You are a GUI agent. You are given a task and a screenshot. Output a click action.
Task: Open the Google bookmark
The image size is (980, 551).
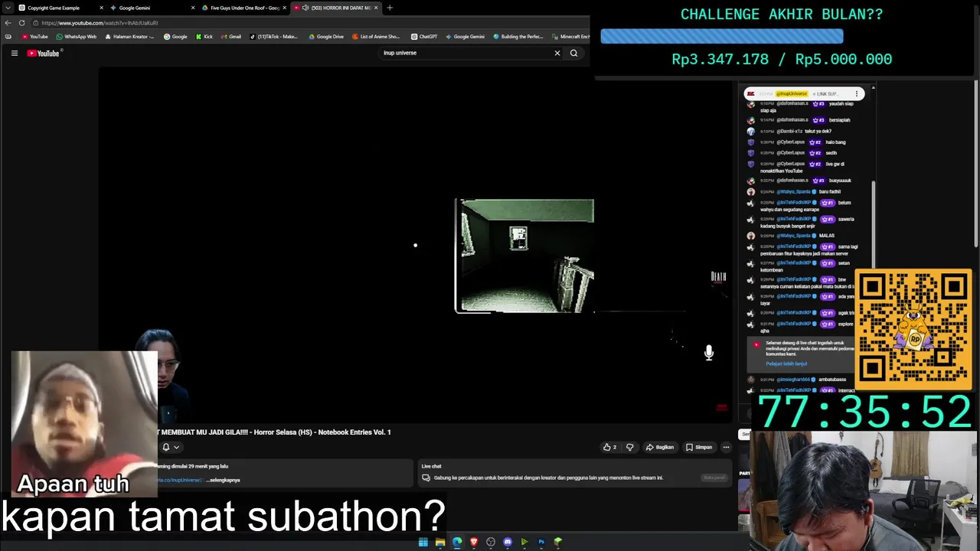[175, 37]
